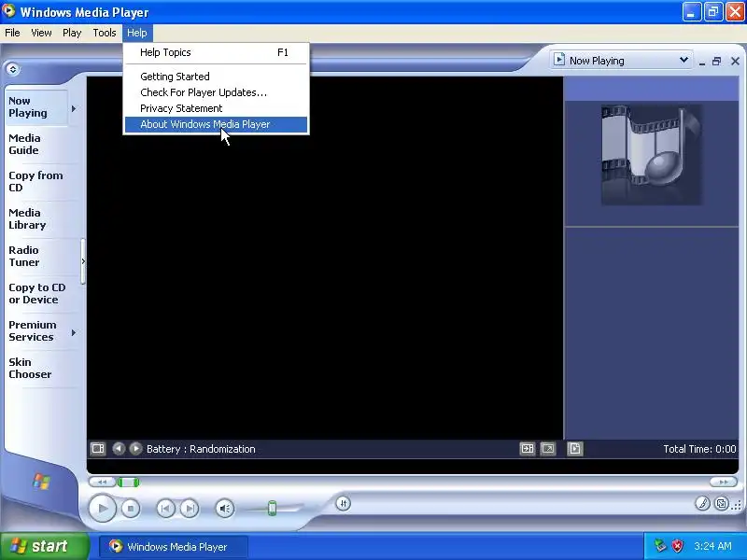Open Copy to CD or Device tab
The height and width of the screenshot is (560, 747).
click(37, 293)
